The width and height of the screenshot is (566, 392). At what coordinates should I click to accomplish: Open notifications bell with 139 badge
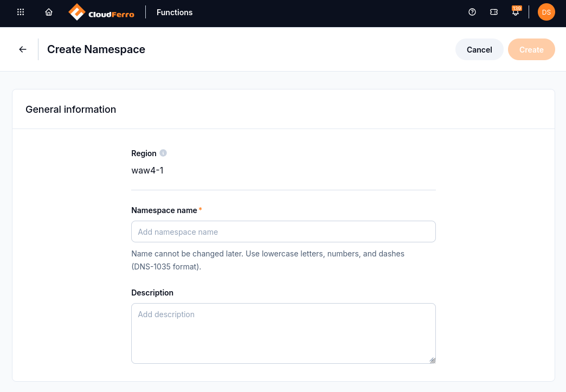tap(516, 11)
